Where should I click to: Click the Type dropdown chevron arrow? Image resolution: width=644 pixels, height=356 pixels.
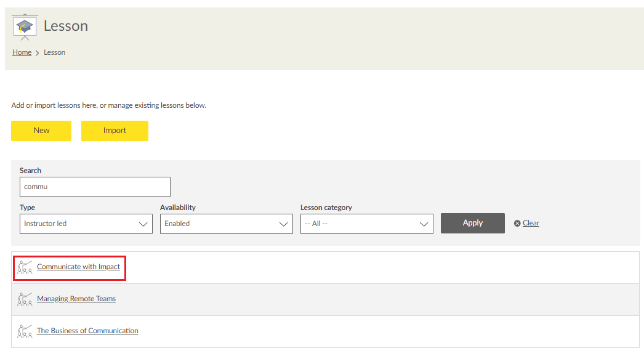click(144, 224)
